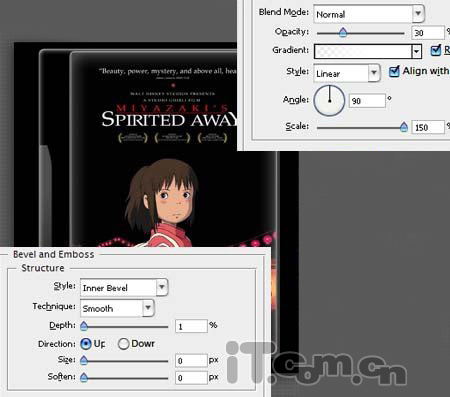Click the Size slider handle
The width and height of the screenshot is (450, 397).
pos(84,361)
